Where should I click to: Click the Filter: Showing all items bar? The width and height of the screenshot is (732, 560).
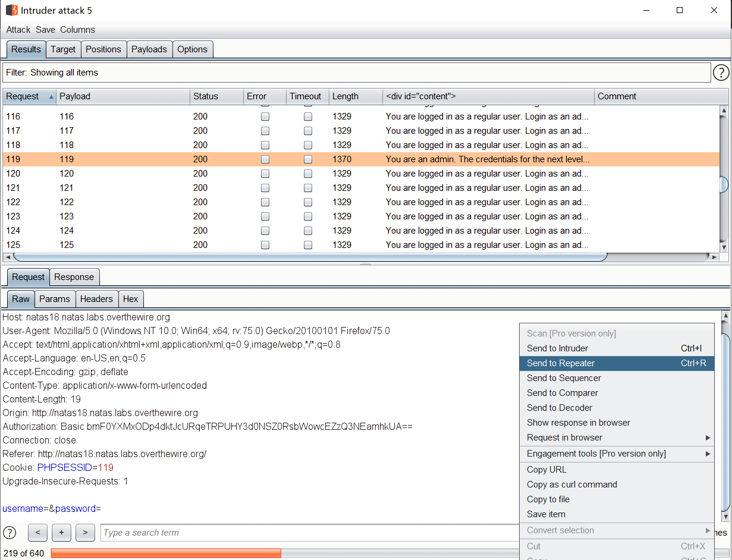pos(357,73)
